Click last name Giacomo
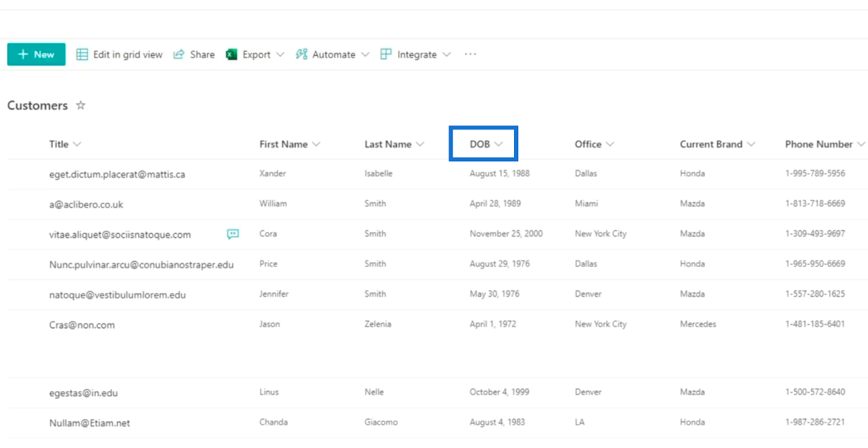The height and width of the screenshot is (448, 868). pos(381,423)
